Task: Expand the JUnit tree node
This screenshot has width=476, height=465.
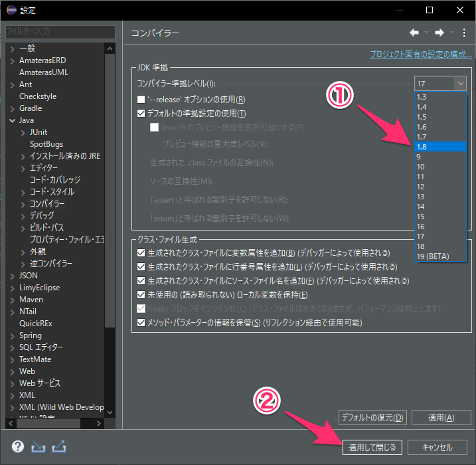Action: (x=23, y=133)
